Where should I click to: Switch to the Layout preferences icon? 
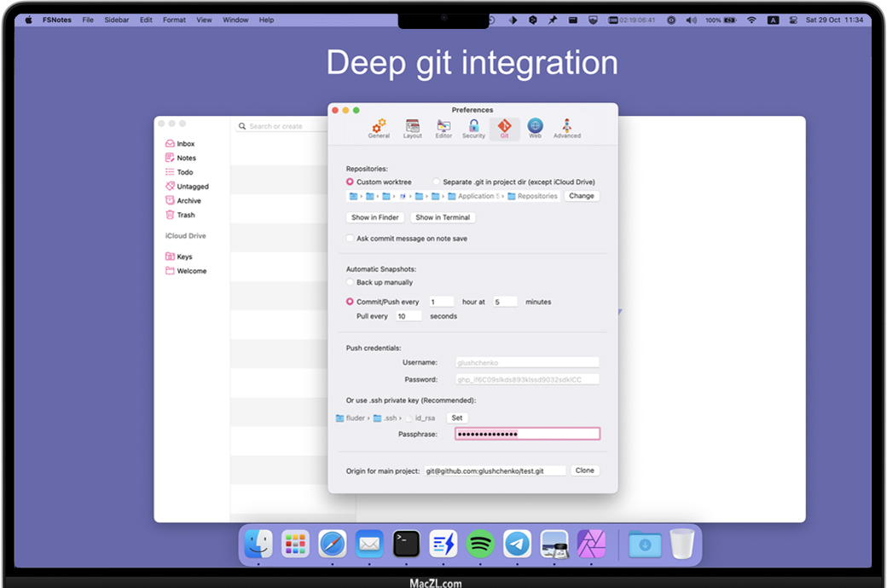pos(413,128)
